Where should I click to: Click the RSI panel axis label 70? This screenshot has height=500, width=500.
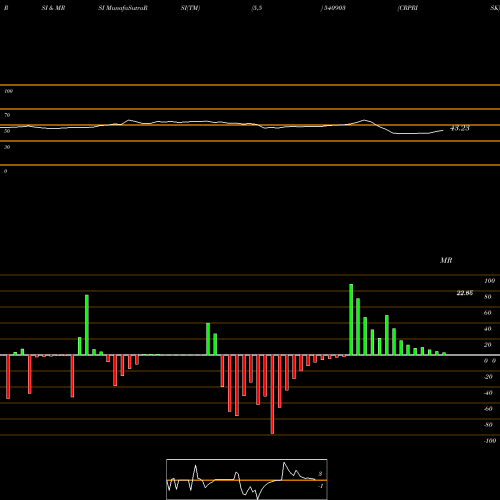(x=7, y=115)
